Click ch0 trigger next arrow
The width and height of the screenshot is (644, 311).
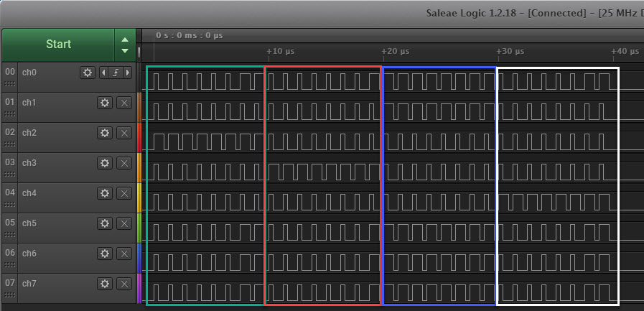click(x=127, y=73)
